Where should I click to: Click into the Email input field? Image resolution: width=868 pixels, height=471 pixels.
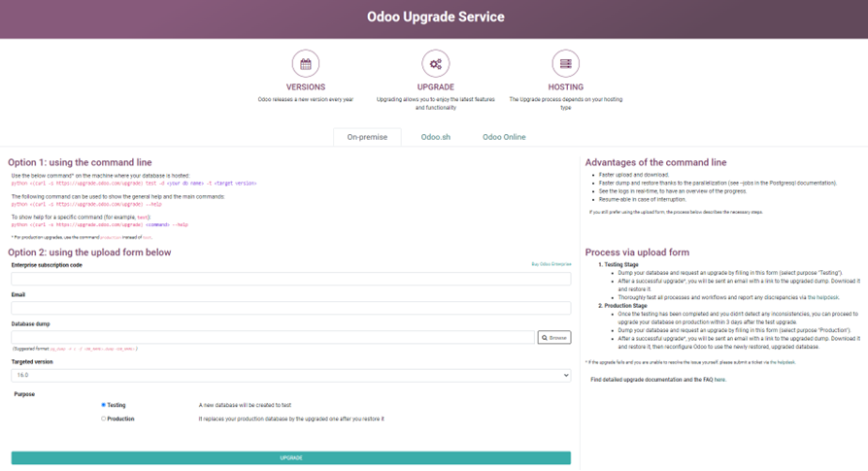(291, 308)
